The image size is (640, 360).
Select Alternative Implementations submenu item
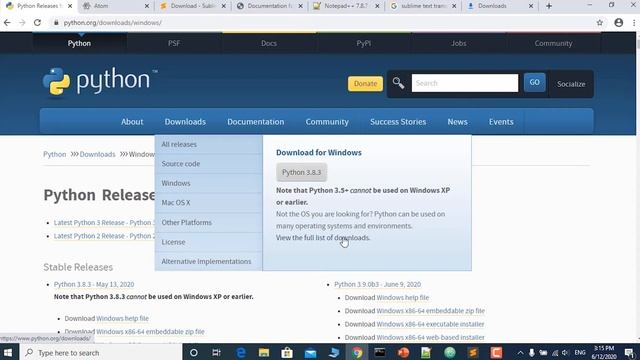click(209, 261)
